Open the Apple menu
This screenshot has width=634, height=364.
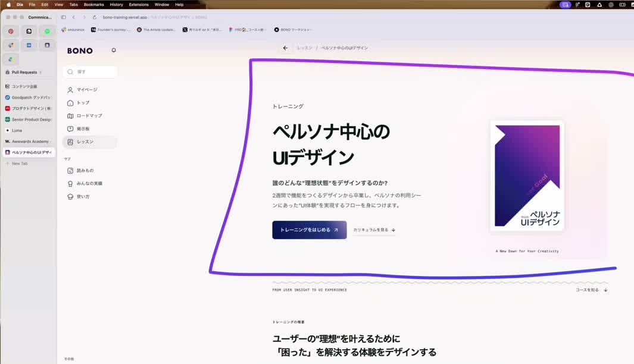(x=8, y=4)
